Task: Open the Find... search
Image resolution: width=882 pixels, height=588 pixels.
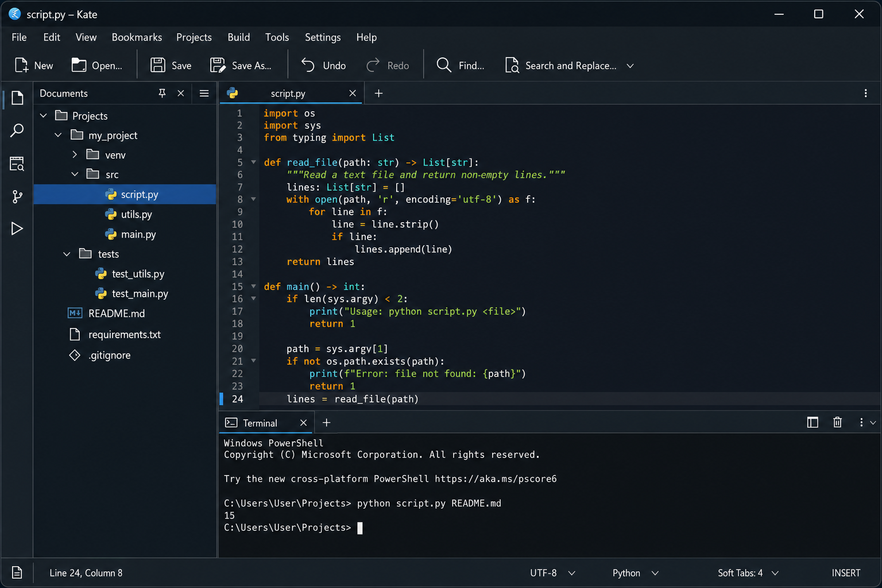Action: coord(460,65)
